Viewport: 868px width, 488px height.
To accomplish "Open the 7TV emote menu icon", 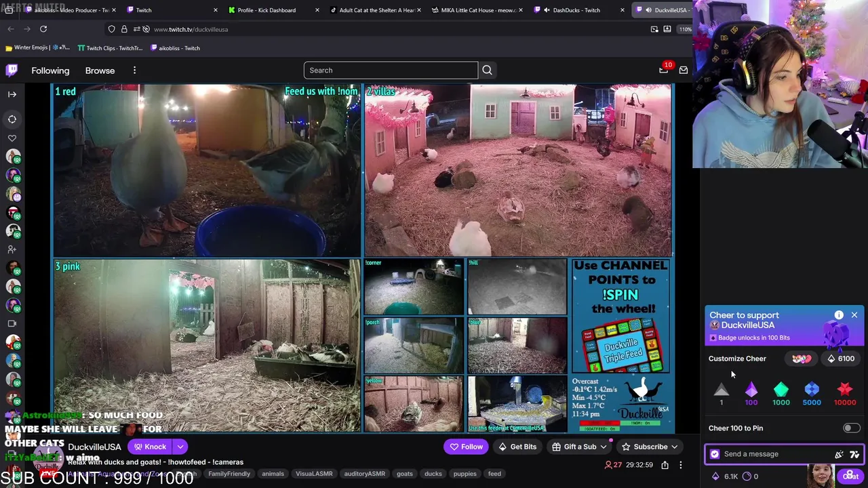I will (x=854, y=454).
